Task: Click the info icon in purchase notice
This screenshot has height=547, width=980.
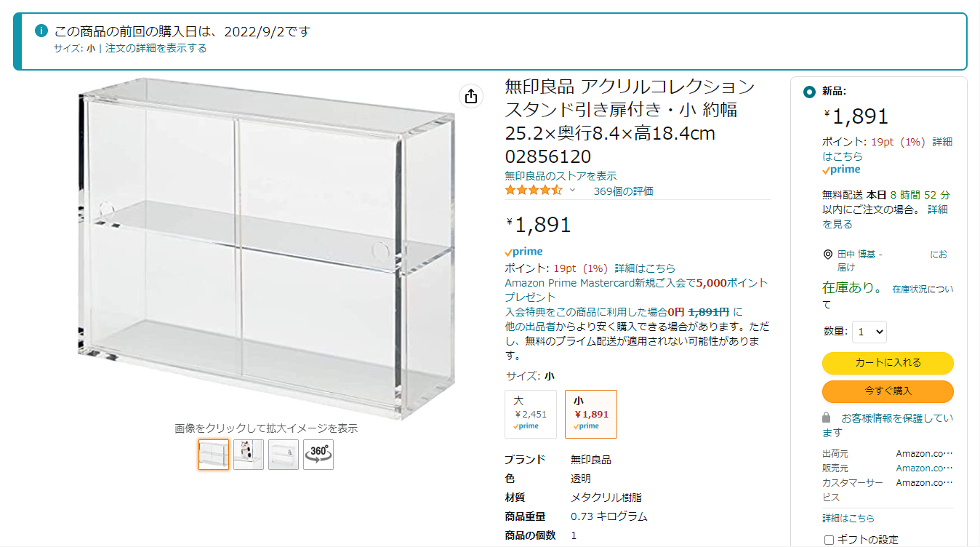Action: [41, 31]
